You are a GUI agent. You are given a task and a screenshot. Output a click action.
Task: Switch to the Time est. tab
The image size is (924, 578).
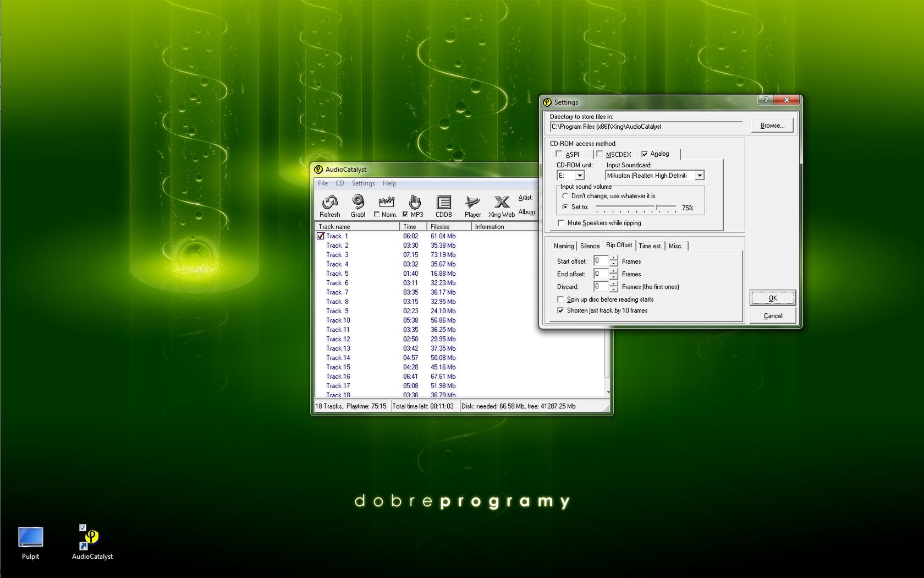[650, 246]
